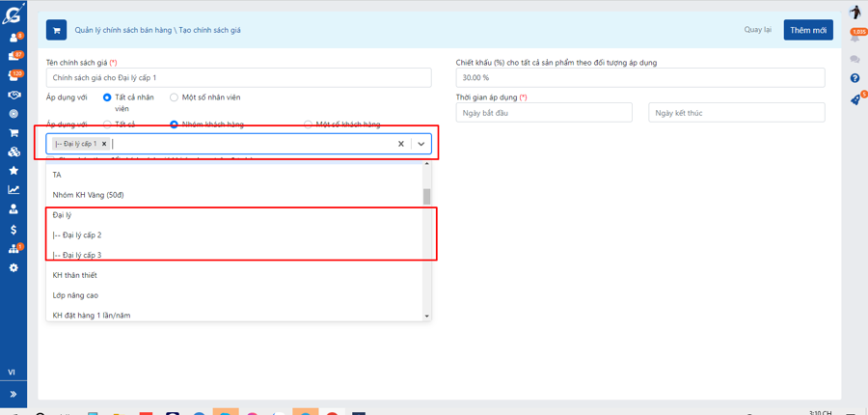Choose the 'Nhóm khách hàng' radio button

[x=174, y=124]
